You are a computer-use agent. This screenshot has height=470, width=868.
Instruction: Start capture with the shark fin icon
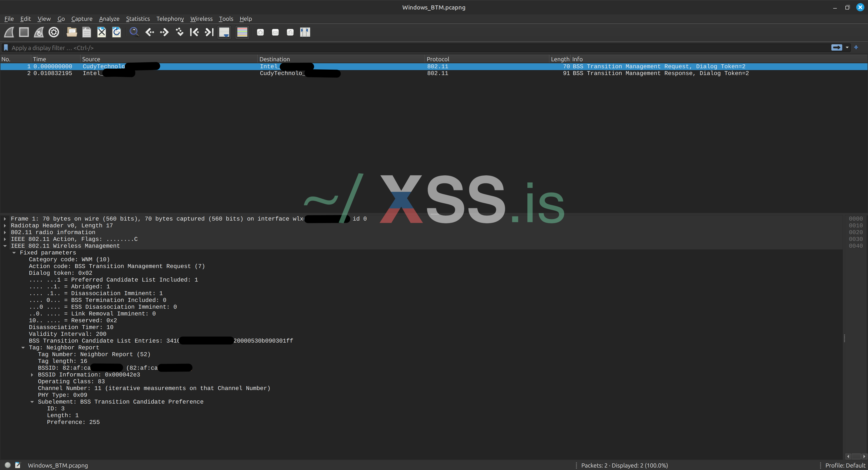(9, 32)
